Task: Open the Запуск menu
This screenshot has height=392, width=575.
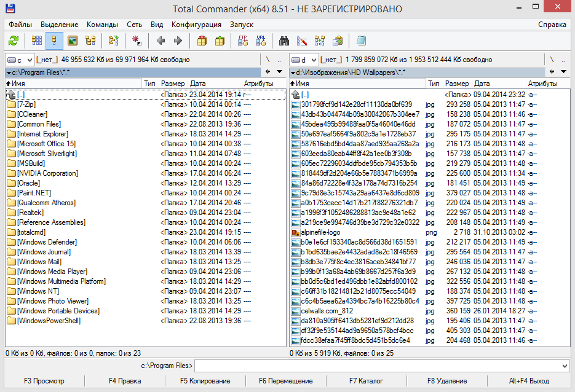Action: tap(242, 25)
